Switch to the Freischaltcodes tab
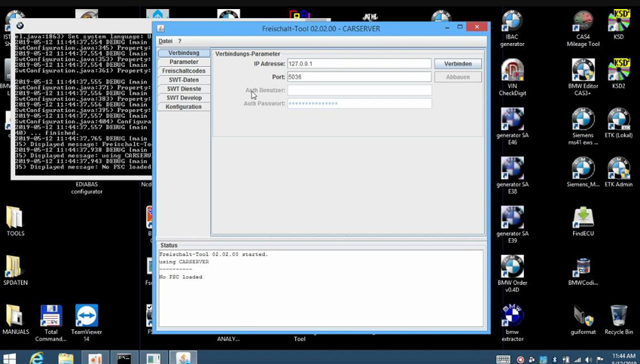The image size is (640, 364). click(184, 71)
